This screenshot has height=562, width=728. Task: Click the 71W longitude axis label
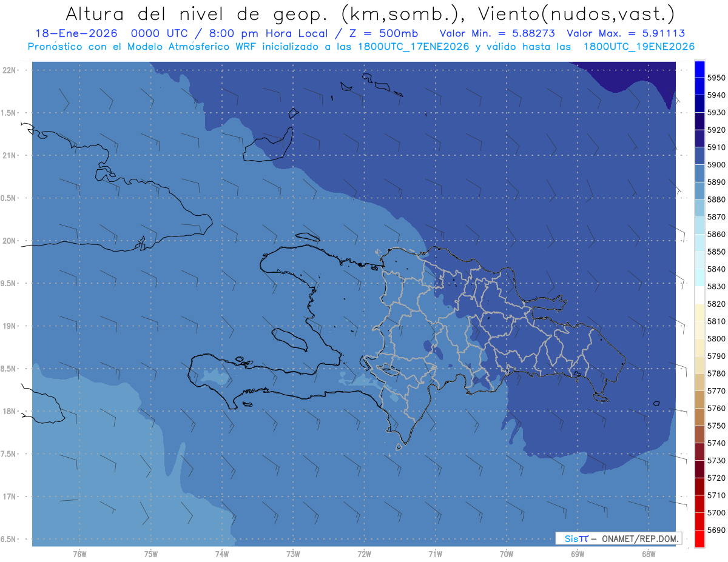coord(436,554)
